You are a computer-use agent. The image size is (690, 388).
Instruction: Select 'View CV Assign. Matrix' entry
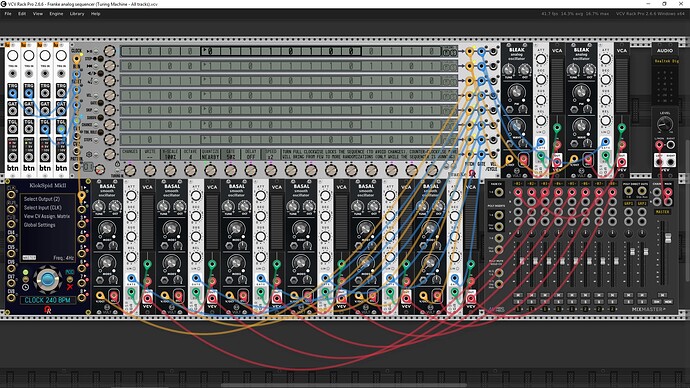click(47, 216)
